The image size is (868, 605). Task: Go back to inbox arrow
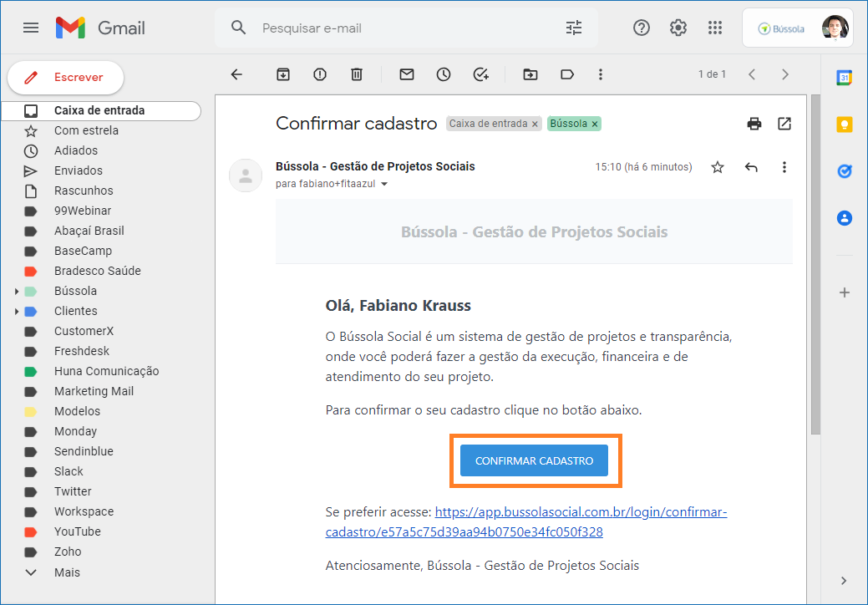point(237,74)
